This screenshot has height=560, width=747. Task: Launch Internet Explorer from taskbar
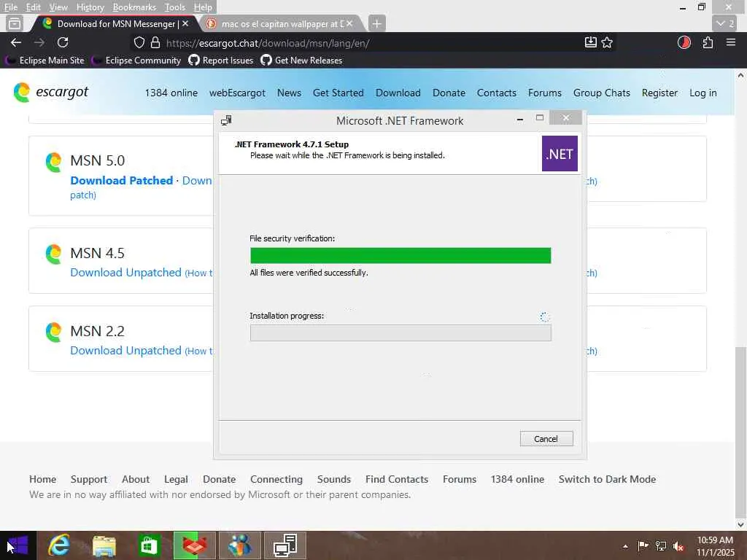click(x=59, y=545)
